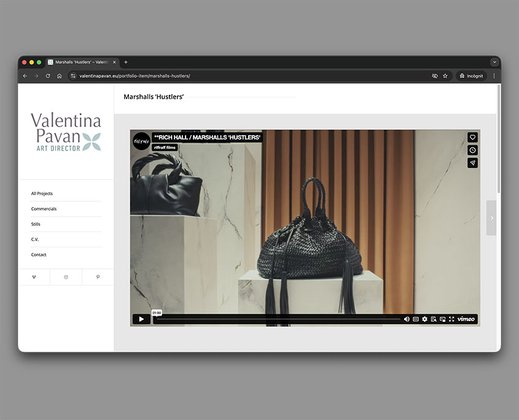Open Valentina's Vimeo profile icon

click(x=34, y=277)
